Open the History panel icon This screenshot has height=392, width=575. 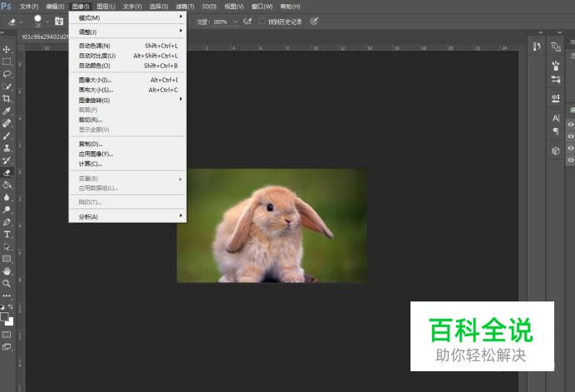pyautogui.click(x=537, y=47)
